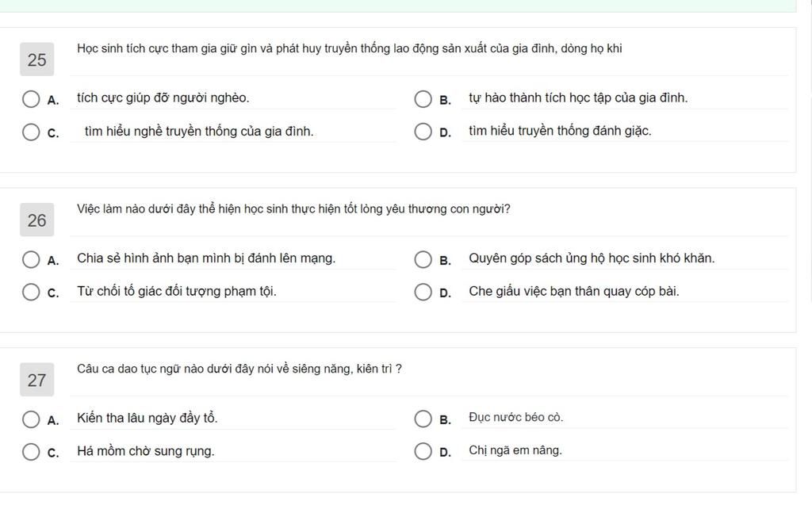Pick option C 'Há mồm chờ sung rụng'
This screenshot has width=812, height=505.
(31, 451)
